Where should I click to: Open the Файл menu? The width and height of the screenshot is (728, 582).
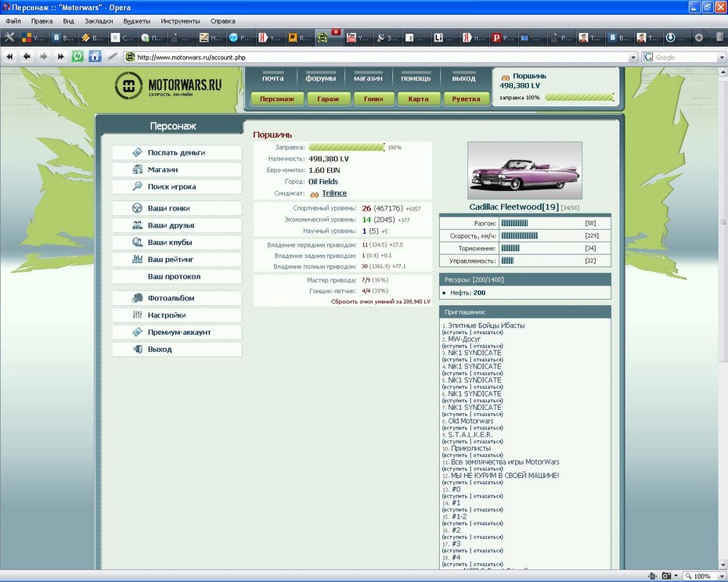13,21
